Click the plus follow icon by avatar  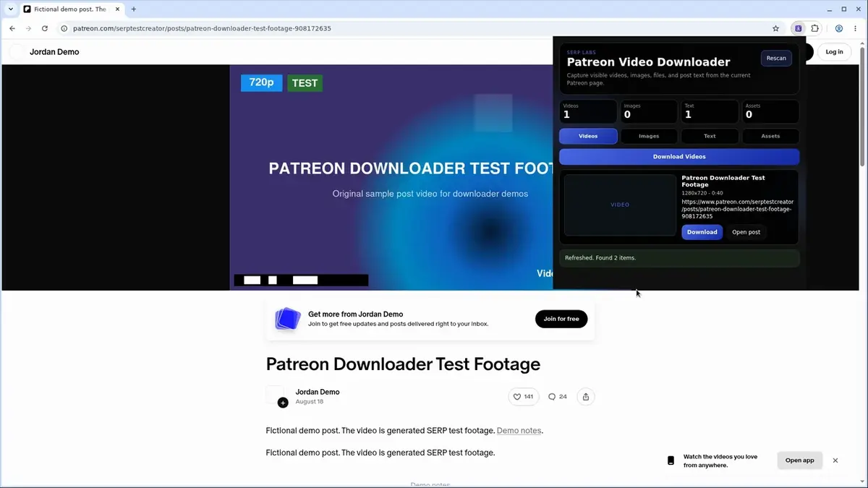click(x=283, y=403)
